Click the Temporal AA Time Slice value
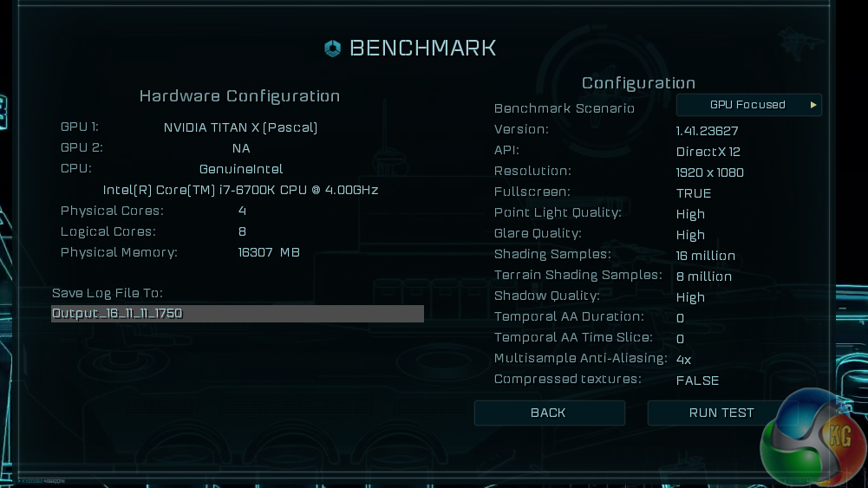The image size is (868, 488). click(x=680, y=339)
